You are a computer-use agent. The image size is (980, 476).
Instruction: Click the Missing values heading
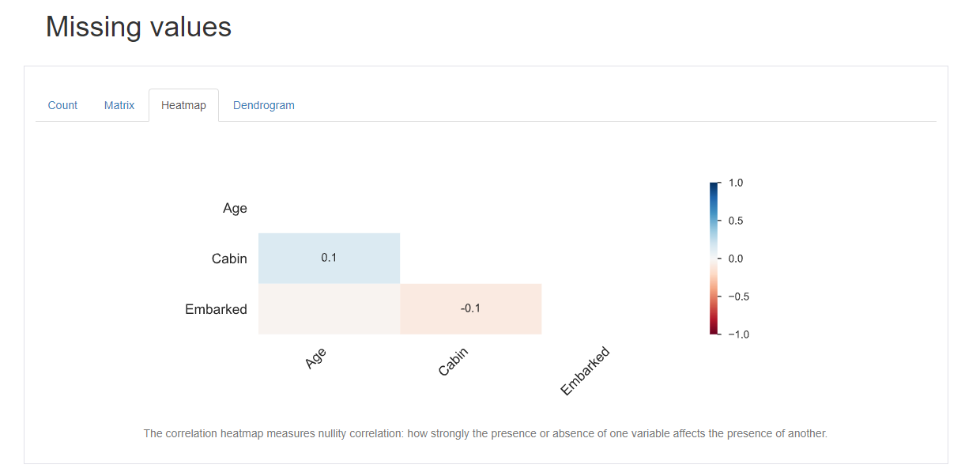click(138, 27)
